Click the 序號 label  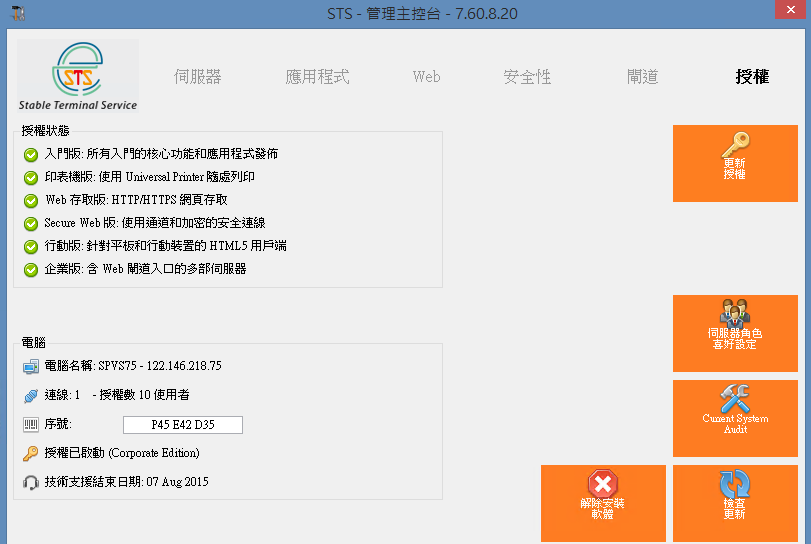[58, 424]
